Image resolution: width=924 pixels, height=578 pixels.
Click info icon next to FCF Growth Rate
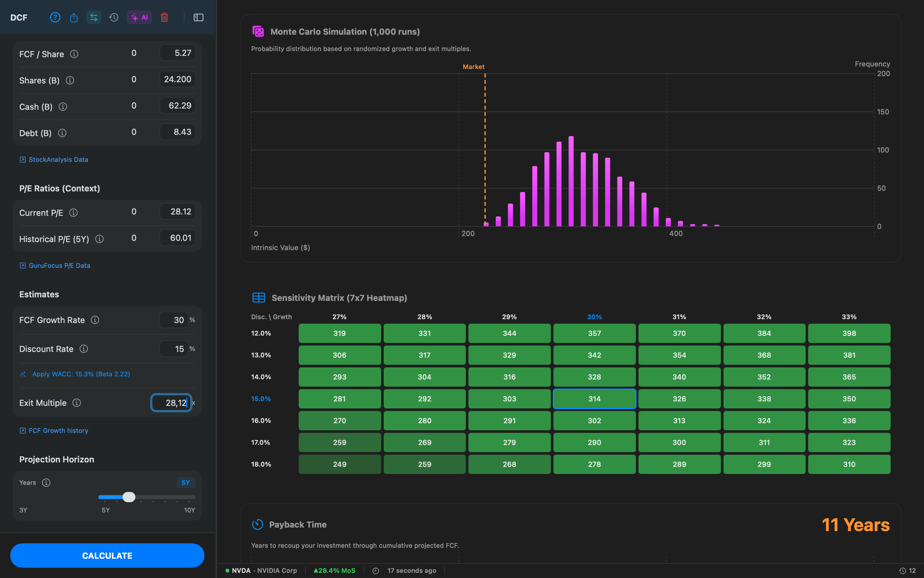pos(95,320)
